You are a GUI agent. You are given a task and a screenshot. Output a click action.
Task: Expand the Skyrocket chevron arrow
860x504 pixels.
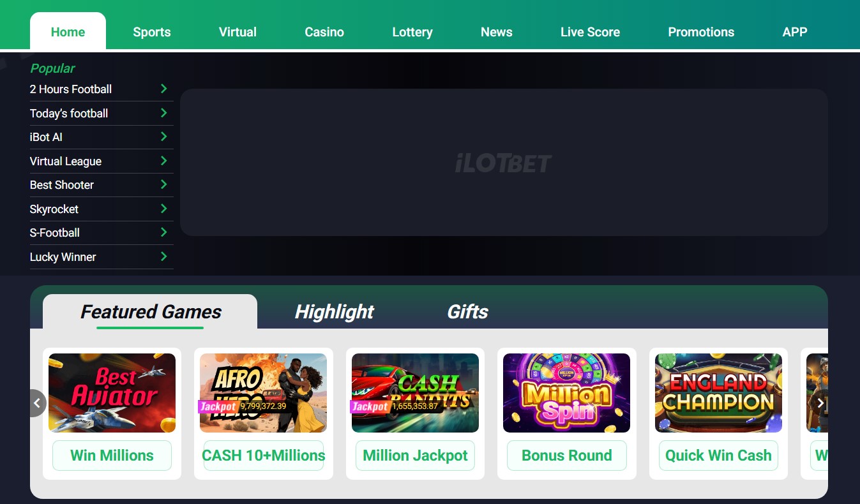click(163, 209)
